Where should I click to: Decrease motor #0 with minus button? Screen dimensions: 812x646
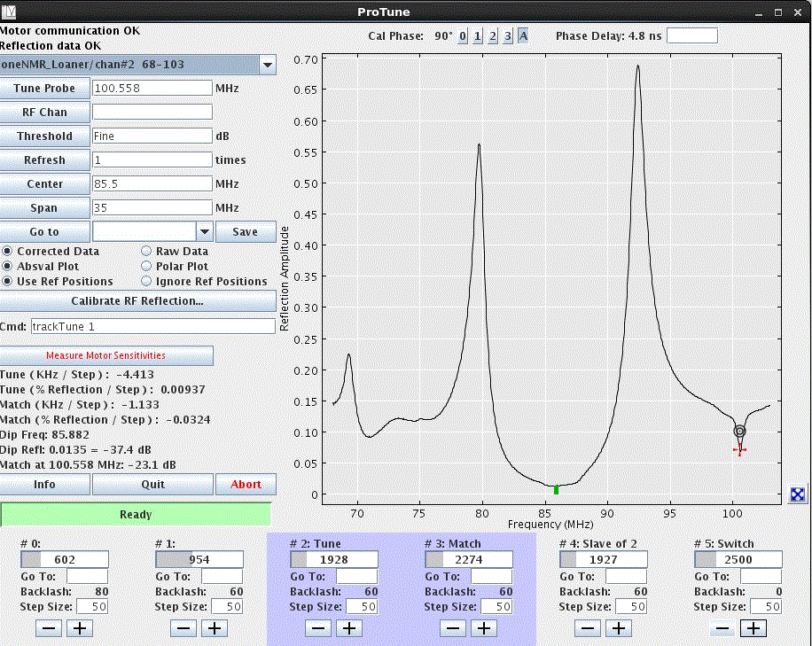click(x=49, y=628)
